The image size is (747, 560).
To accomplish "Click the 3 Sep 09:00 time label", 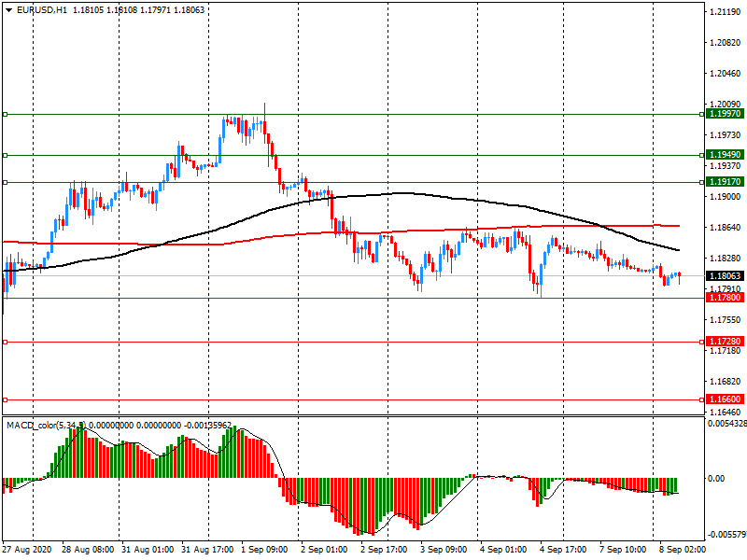I will tap(444, 550).
